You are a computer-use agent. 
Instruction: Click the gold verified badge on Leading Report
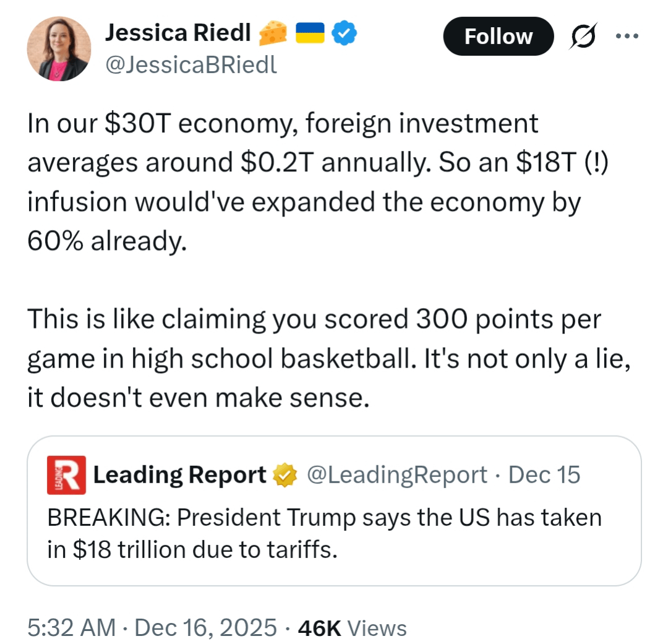coord(284,475)
